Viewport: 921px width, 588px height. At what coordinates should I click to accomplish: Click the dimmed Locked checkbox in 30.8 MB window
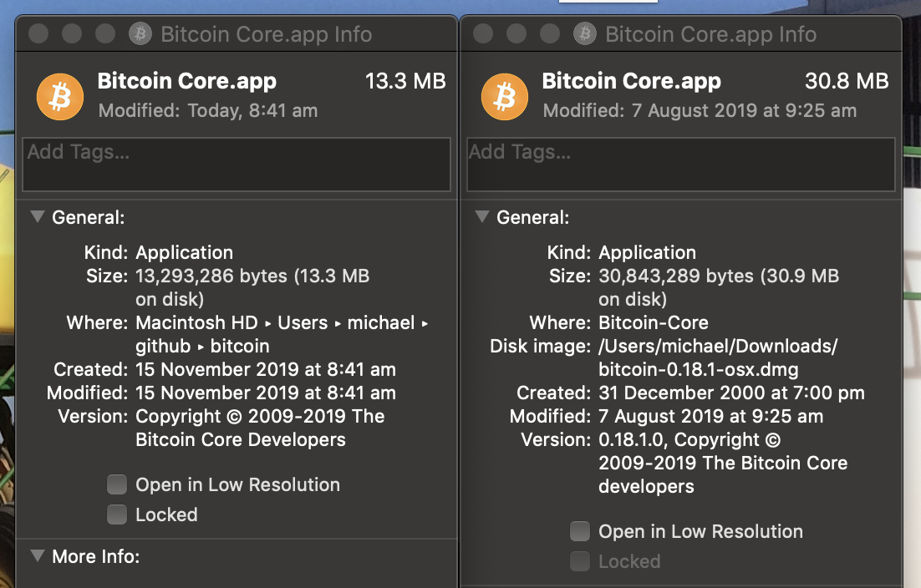click(x=580, y=561)
